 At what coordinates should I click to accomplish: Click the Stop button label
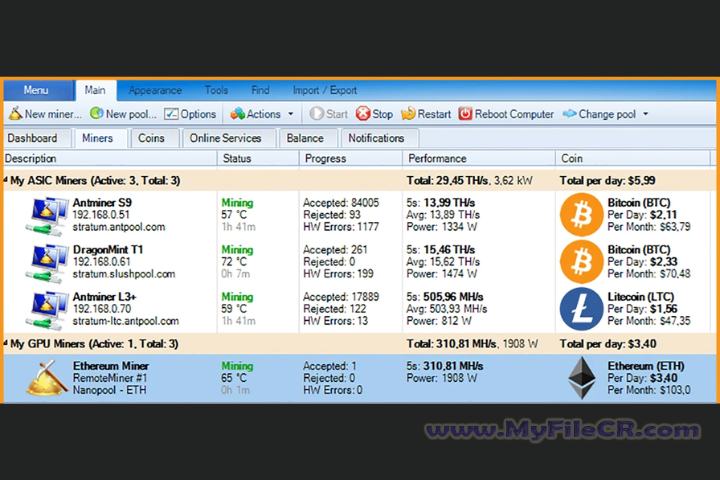pyautogui.click(x=382, y=114)
